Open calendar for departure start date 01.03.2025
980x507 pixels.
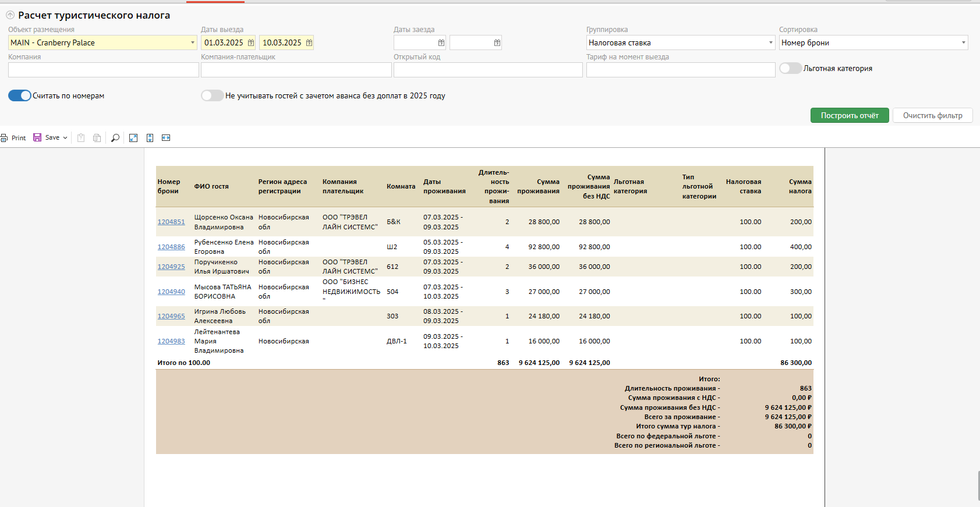[251, 42]
